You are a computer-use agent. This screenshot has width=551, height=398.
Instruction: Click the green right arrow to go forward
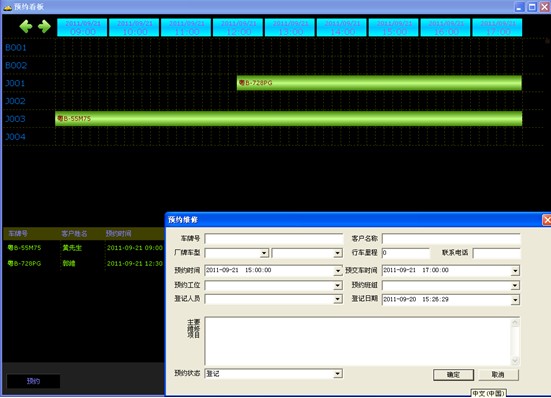point(44,27)
